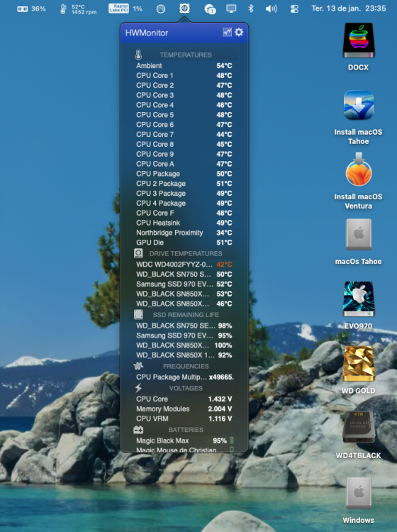397x532 pixels.
Task: Select the macOs Tahoe volume icon
Action: click(358, 235)
